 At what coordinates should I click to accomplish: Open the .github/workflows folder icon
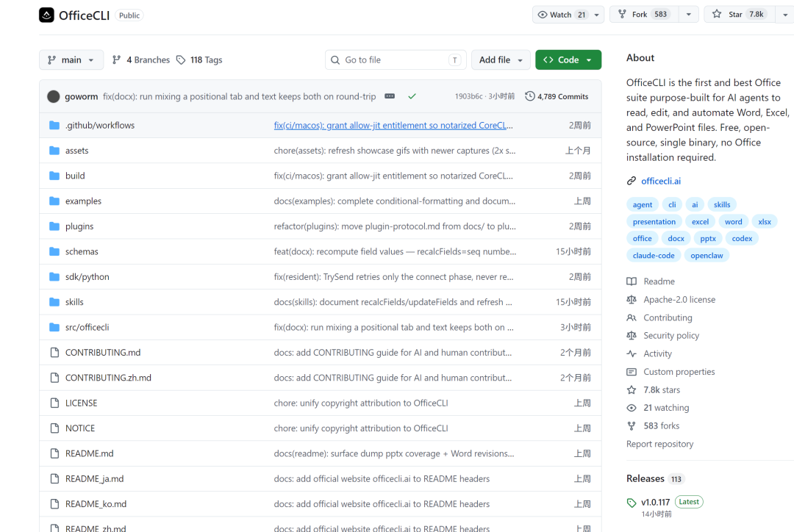54,125
